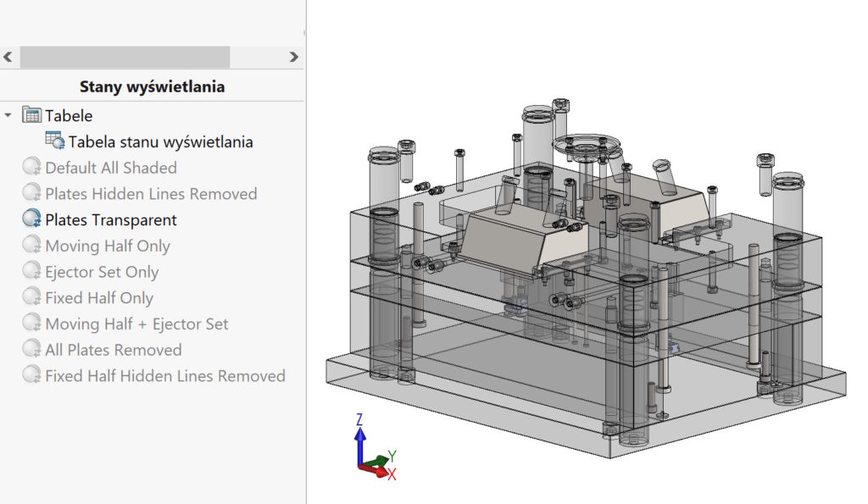Click the Default All Shaded sphere icon
Image resolution: width=868 pixels, height=504 pixels.
(x=32, y=168)
